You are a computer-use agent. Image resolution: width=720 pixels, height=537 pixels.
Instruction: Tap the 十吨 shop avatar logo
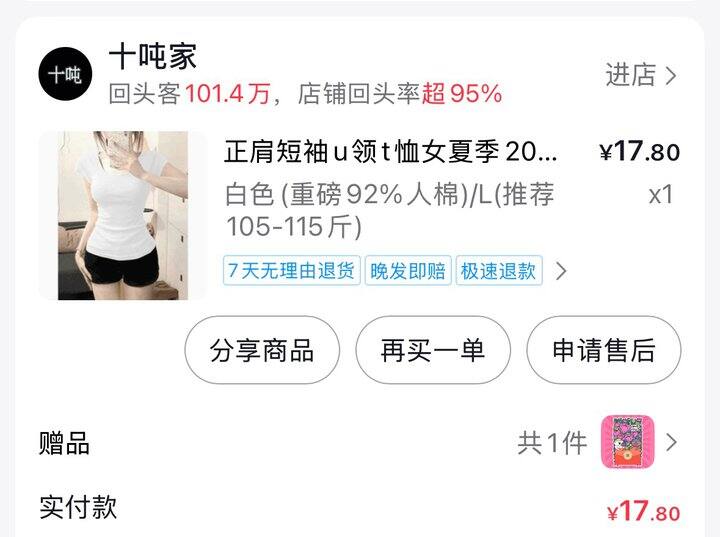pyautogui.click(x=65, y=74)
